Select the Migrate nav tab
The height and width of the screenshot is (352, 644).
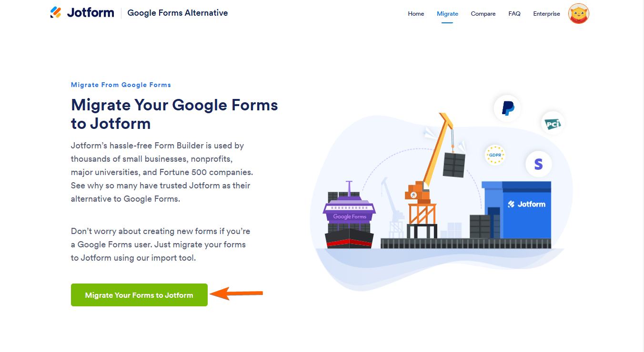pyautogui.click(x=447, y=14)
